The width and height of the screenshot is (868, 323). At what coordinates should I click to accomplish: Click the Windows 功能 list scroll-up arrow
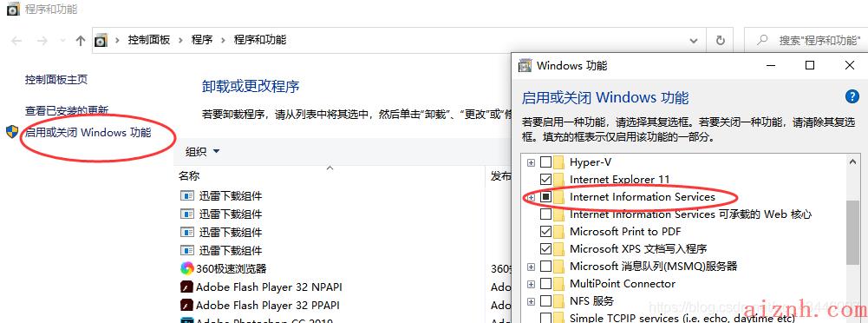point(853,161)
